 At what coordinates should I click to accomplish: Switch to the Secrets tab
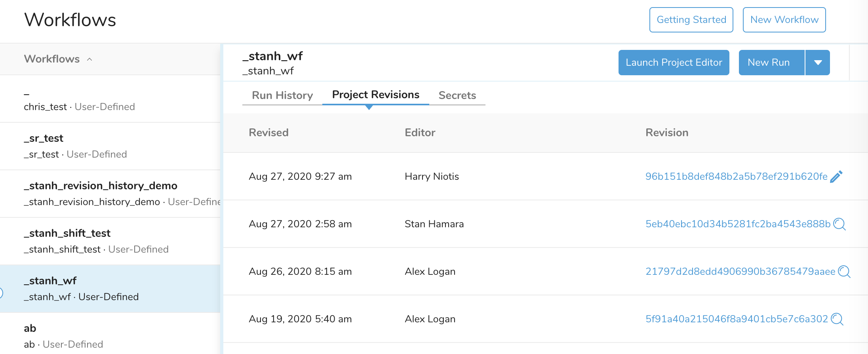(x=457, y=95)
